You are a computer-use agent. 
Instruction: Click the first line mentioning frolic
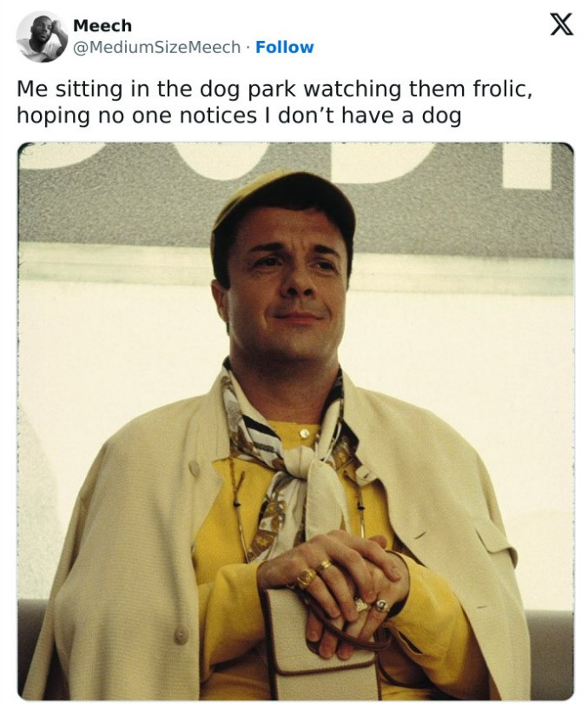point(274,89)
